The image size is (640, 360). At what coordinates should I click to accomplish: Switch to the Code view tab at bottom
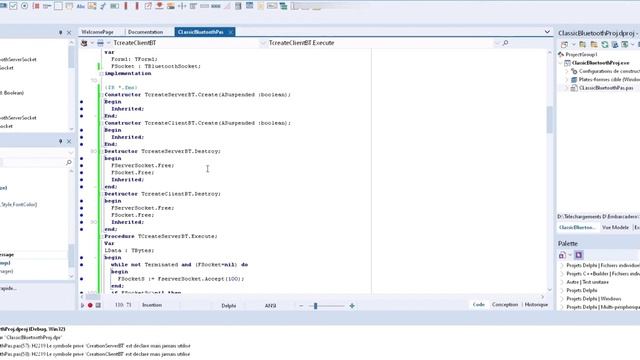478,304
